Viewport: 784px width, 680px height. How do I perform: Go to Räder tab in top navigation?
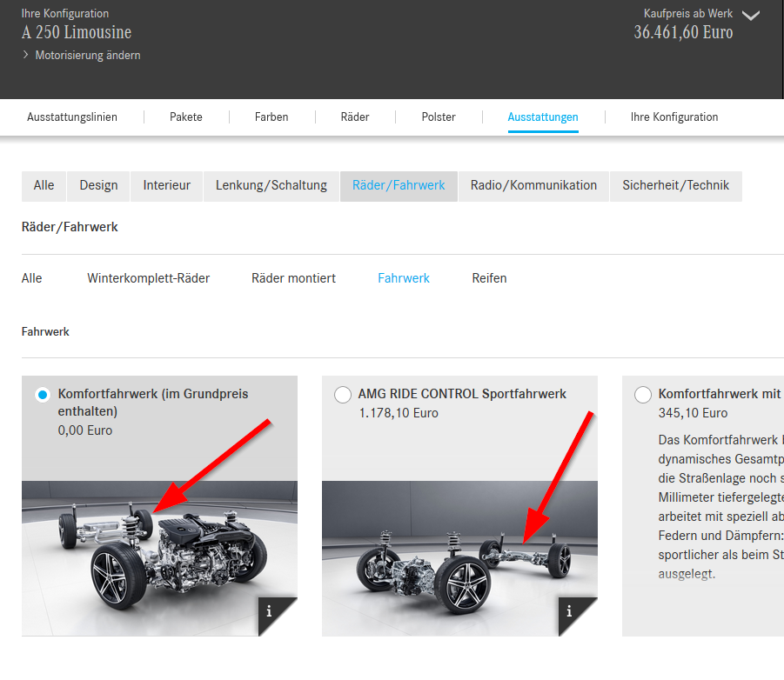pos(355,117)
